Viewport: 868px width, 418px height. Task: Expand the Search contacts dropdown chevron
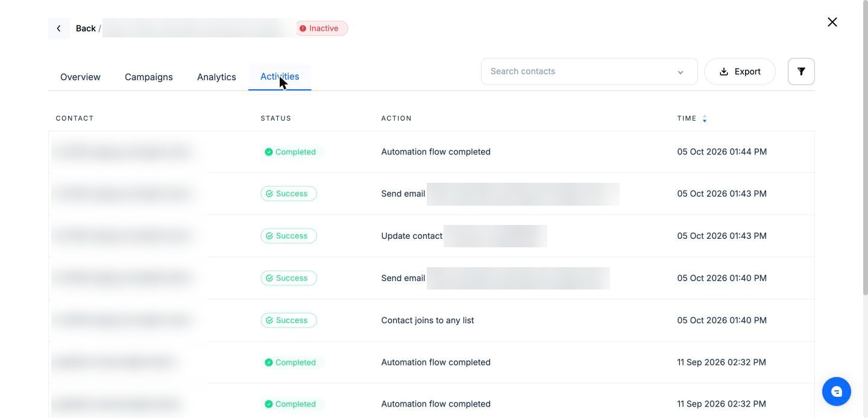coord(681,72)
